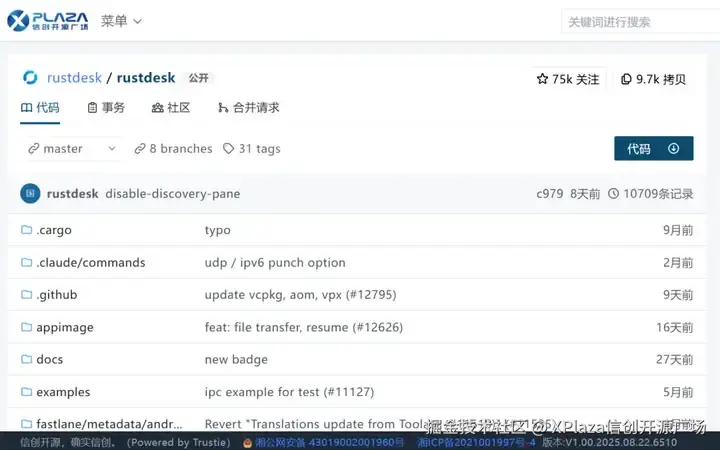View the 8 branches list
The image size is (720, 450).
(x=173, y=149)
